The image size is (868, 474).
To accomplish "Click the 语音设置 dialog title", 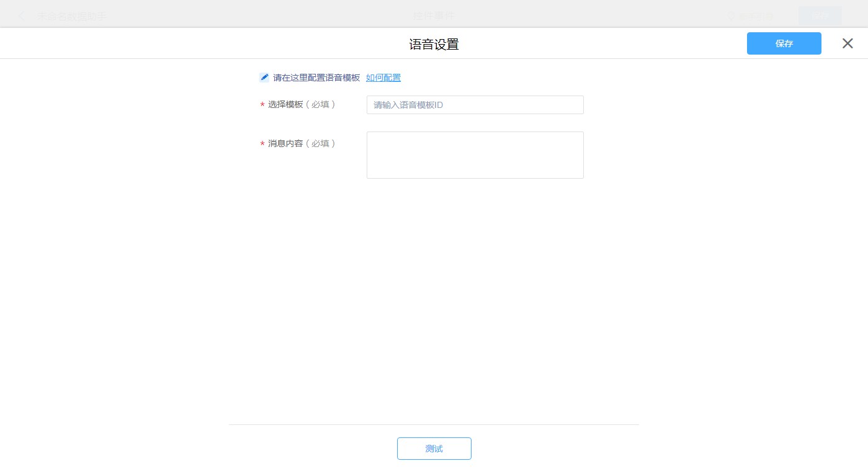I will click(x=434, y=44).
